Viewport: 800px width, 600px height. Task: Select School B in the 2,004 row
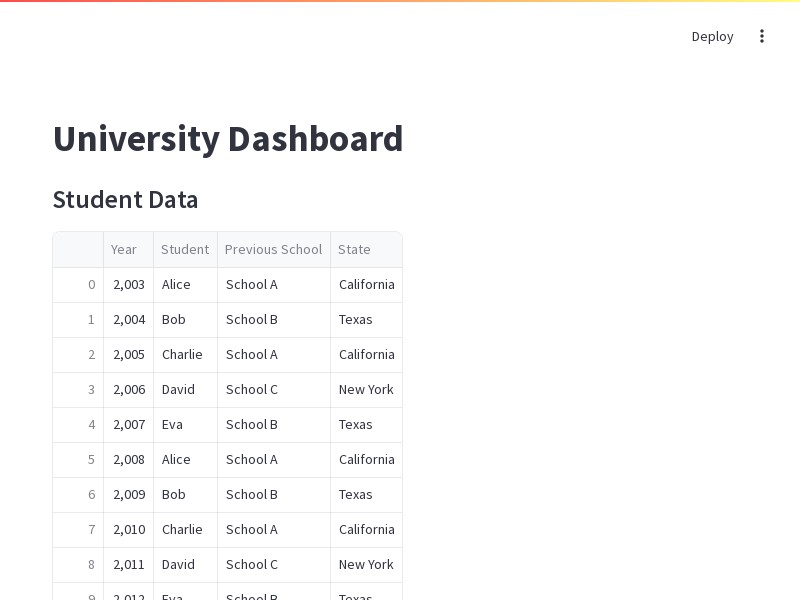[274, 320]
